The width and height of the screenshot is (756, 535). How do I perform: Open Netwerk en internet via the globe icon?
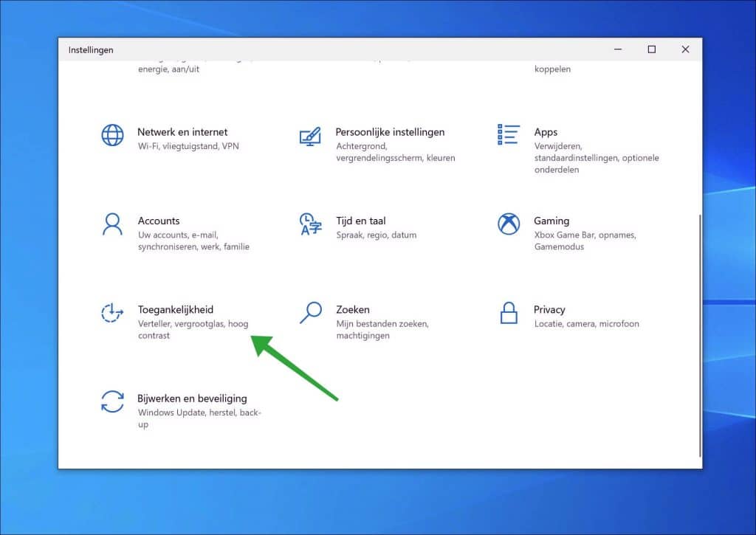tap(111, 135)
